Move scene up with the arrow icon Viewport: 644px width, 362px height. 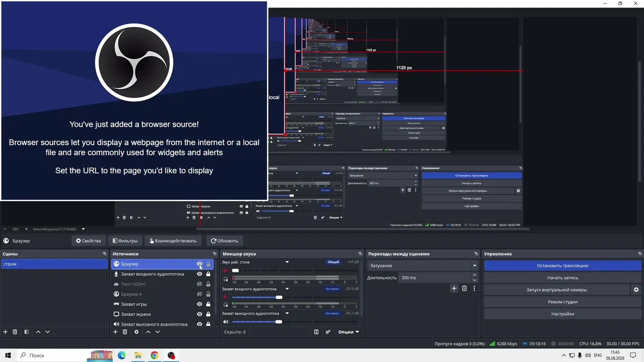tap(38, 332)
